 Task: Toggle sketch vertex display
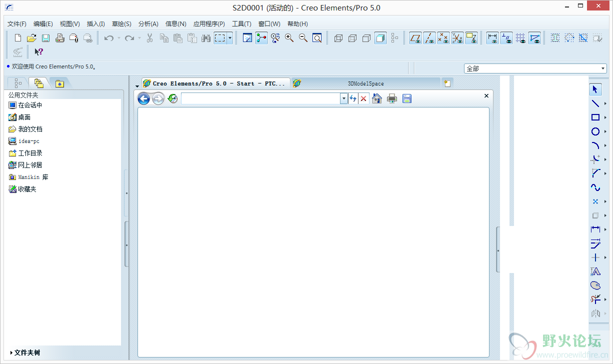tap(534, 38)
